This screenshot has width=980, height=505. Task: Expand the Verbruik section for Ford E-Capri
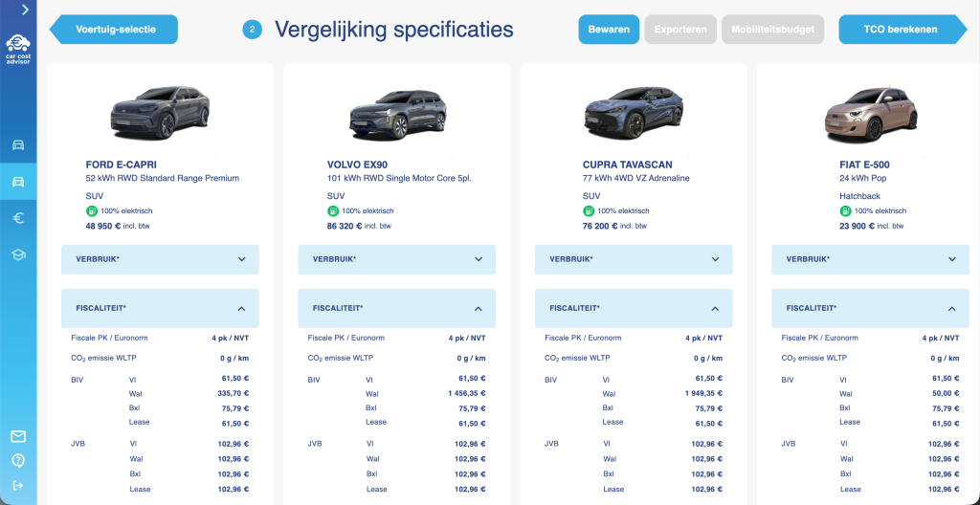[x=241, y=259]
